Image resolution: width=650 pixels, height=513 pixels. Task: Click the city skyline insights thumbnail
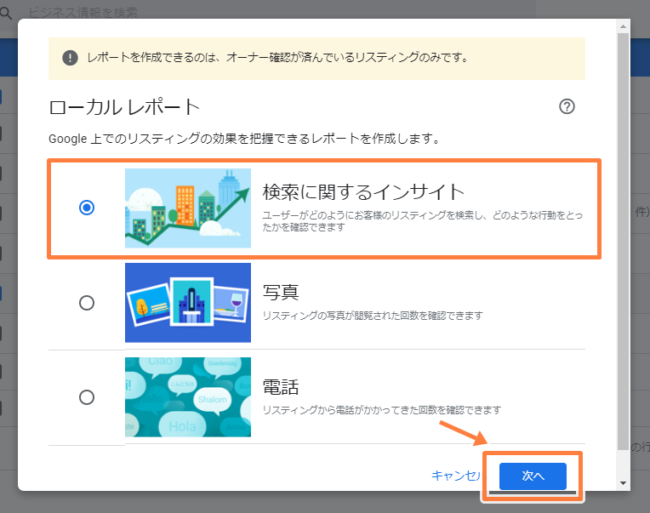tap(188, 208)
